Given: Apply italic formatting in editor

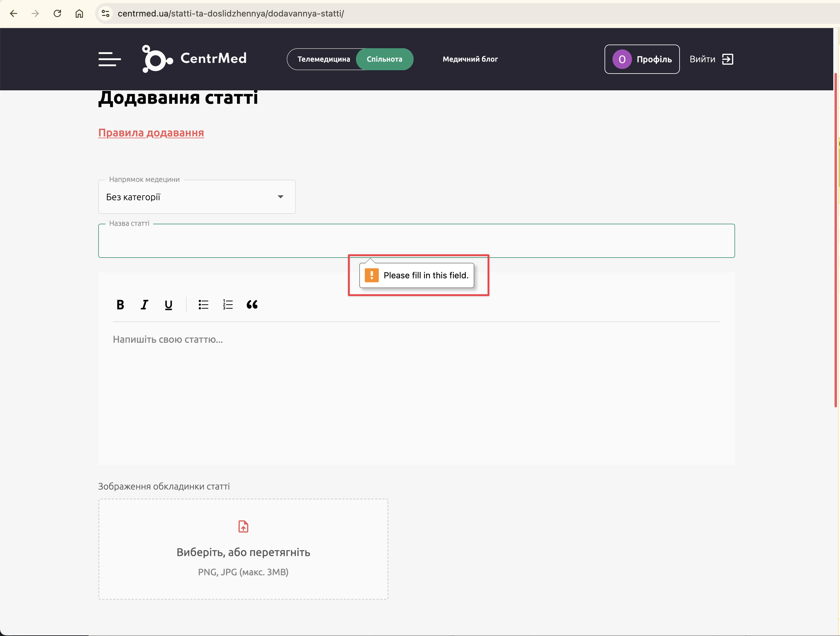Looking at the screenshot, I should [144, 305].
